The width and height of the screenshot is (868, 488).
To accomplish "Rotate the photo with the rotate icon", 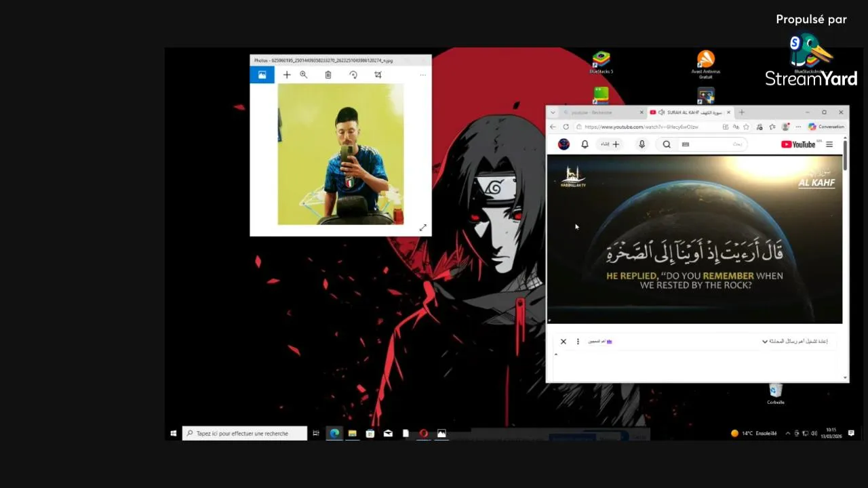I will tap(353, 75).
